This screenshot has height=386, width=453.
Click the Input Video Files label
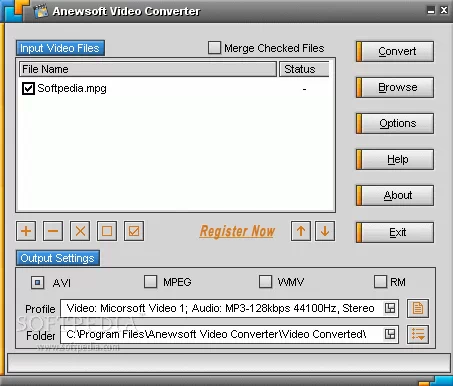[x=60, y=48]
